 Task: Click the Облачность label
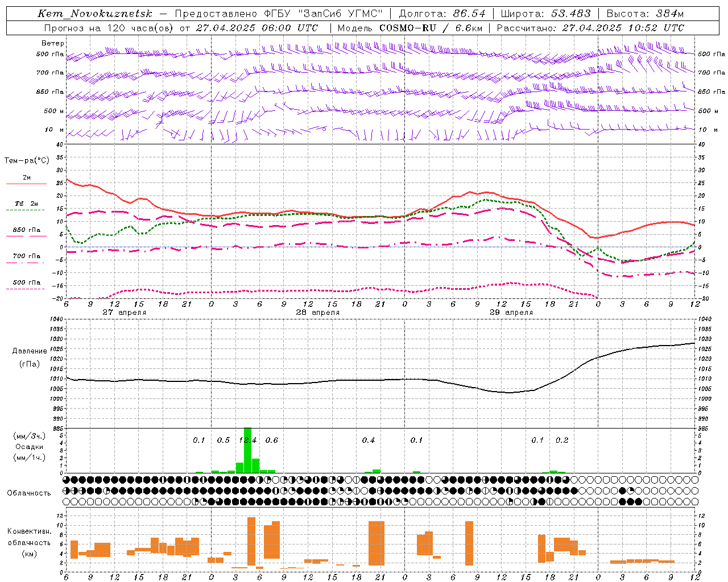tap(29, 493)
